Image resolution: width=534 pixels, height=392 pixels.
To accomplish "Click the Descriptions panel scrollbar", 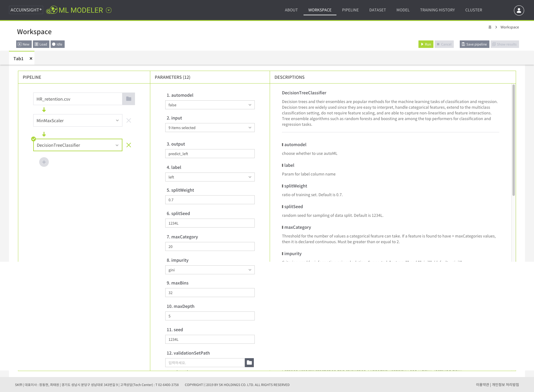I will 514,140.
